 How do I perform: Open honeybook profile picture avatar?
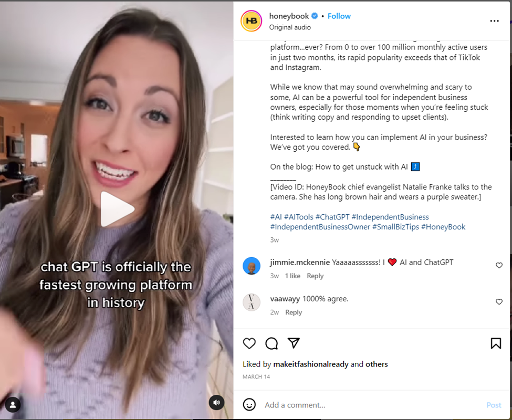(251, 21)
